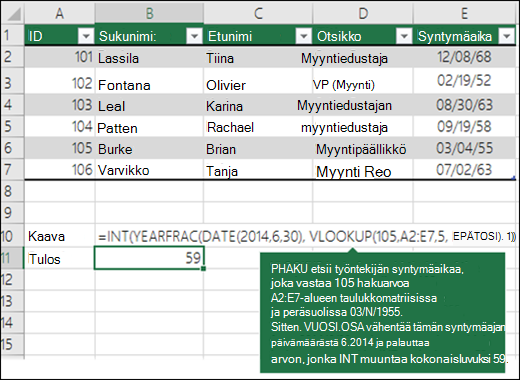Viewport: 520px width, 380px height.
Task: Click the table resize handle in E7 corner
Action: (x=514, y=178)
